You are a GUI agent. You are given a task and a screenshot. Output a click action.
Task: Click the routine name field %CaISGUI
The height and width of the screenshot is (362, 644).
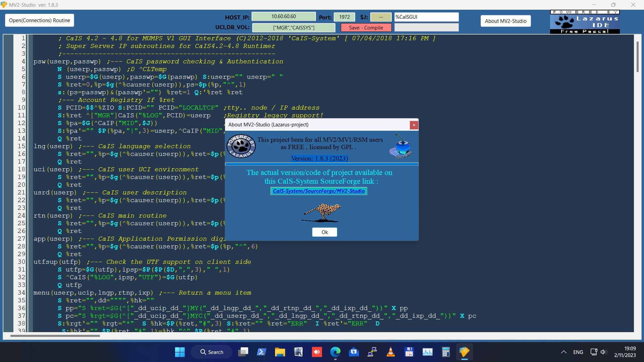[426, 17]
